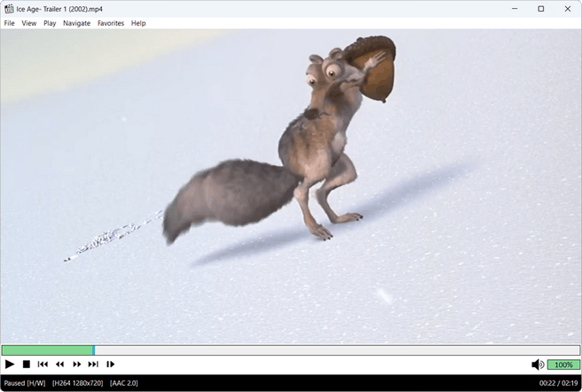Step forward one frame
The image size is (582, 392).
coord(111,365)
